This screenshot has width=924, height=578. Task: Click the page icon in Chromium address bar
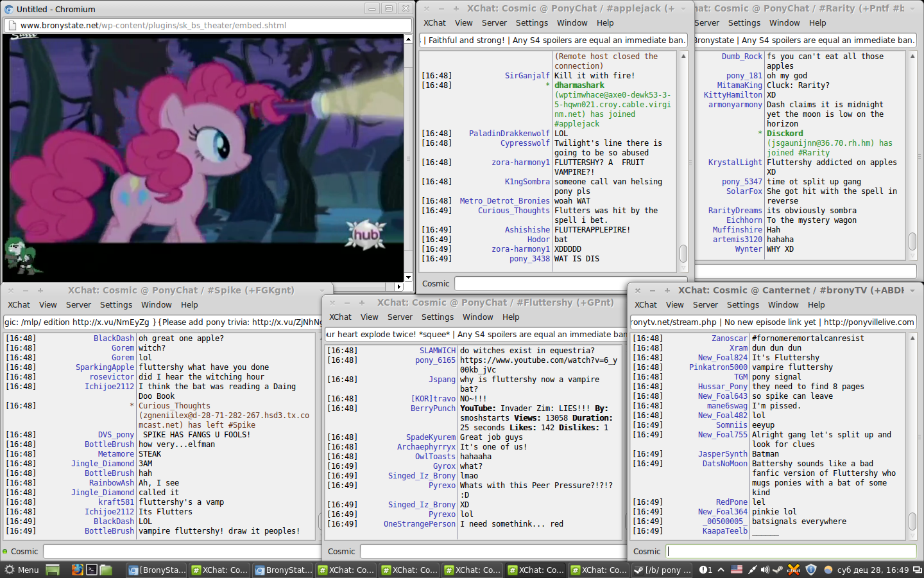coord(12,26)
